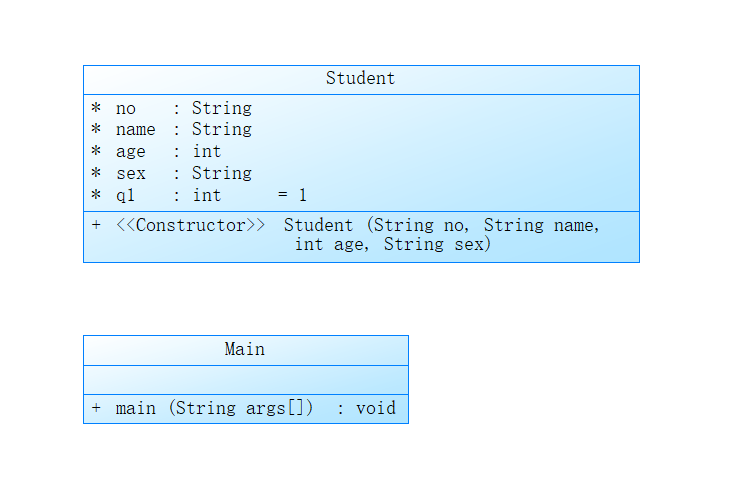Select the 'sex : String' attribute row
This screenshot has width=746, height=493.
coord(183,174)
